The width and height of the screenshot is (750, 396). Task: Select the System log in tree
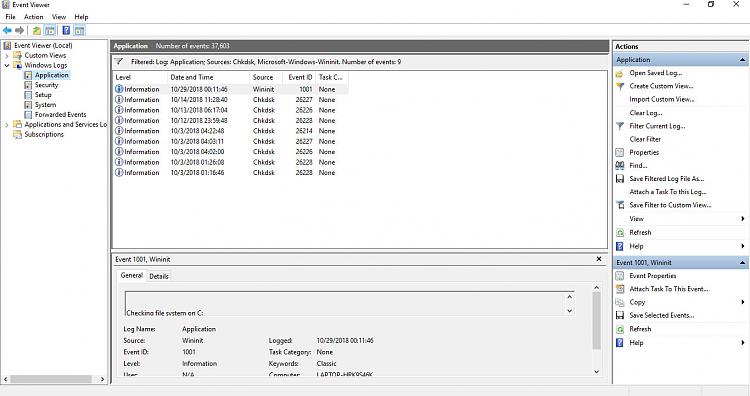[x=45, y=105]
